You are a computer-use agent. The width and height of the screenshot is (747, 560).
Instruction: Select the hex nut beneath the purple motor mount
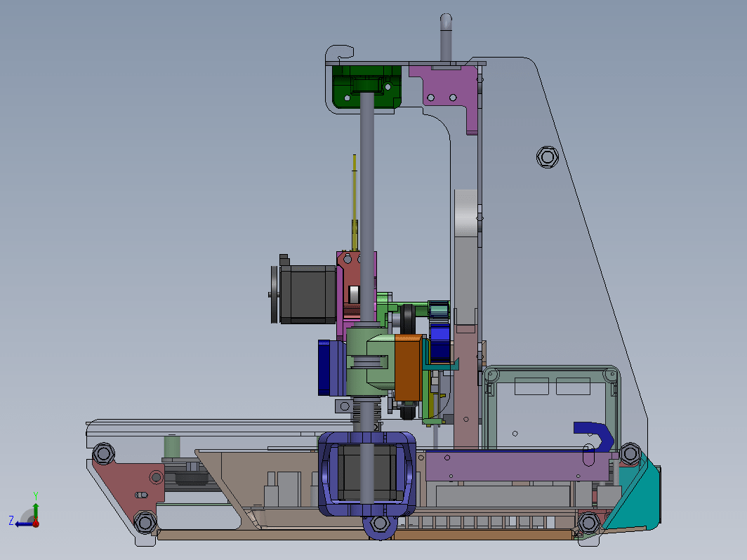(380, 524)
